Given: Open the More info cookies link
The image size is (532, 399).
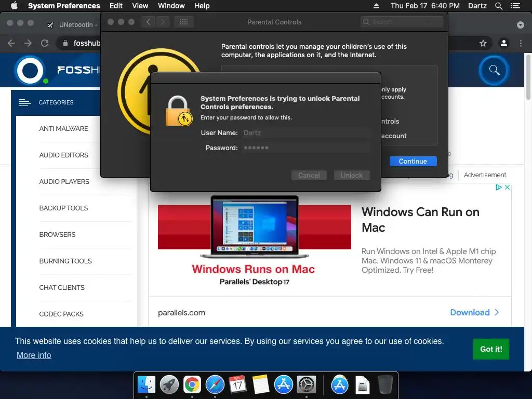Looking at the screenshot, I should [x=34, y=355].
